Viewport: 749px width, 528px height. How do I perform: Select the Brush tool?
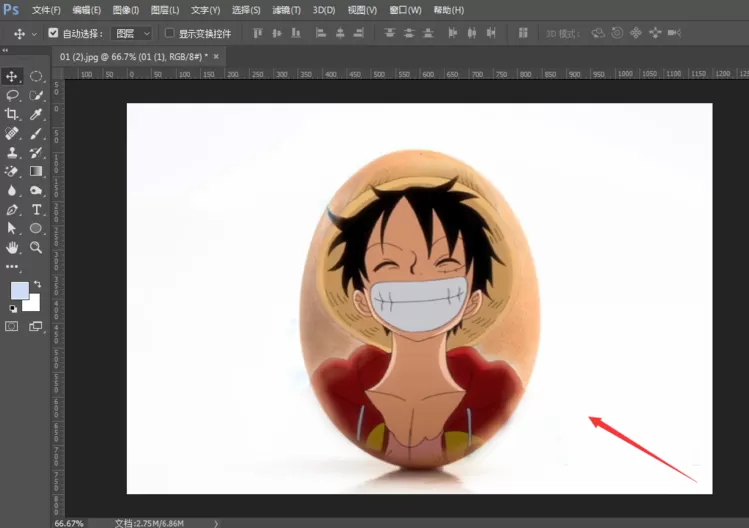pyautogui.click(x=36, y=133)
